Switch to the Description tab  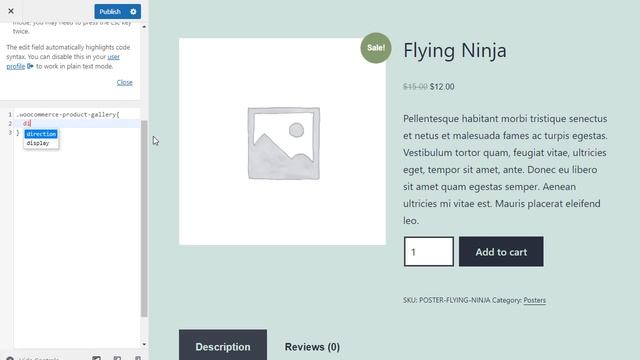click(223, 345)
